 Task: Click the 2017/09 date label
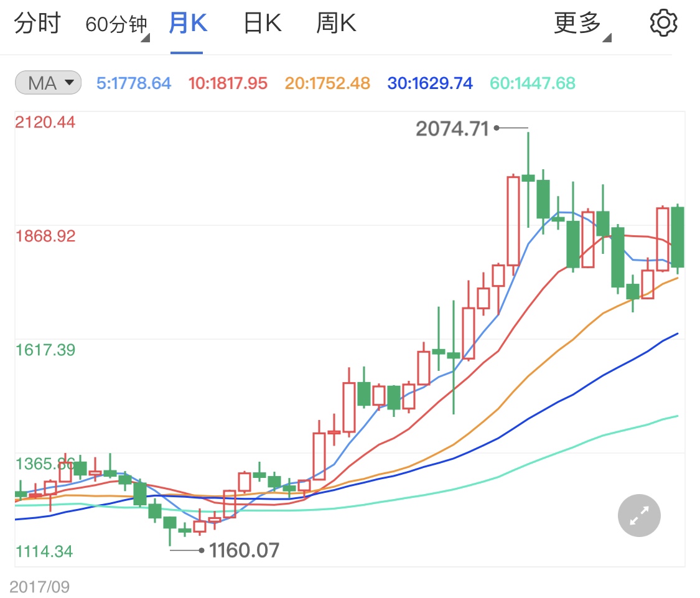pyautogui.click(x=39, y=586)
